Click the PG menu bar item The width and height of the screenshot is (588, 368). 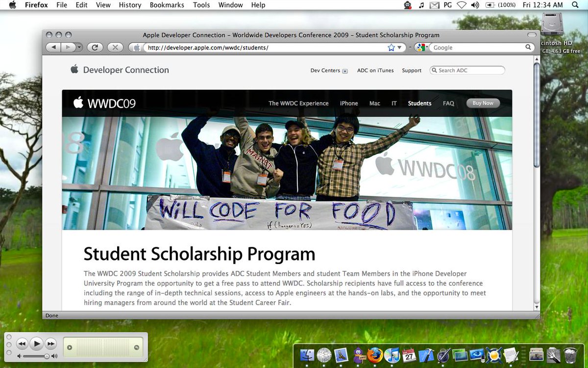[447, 5]
